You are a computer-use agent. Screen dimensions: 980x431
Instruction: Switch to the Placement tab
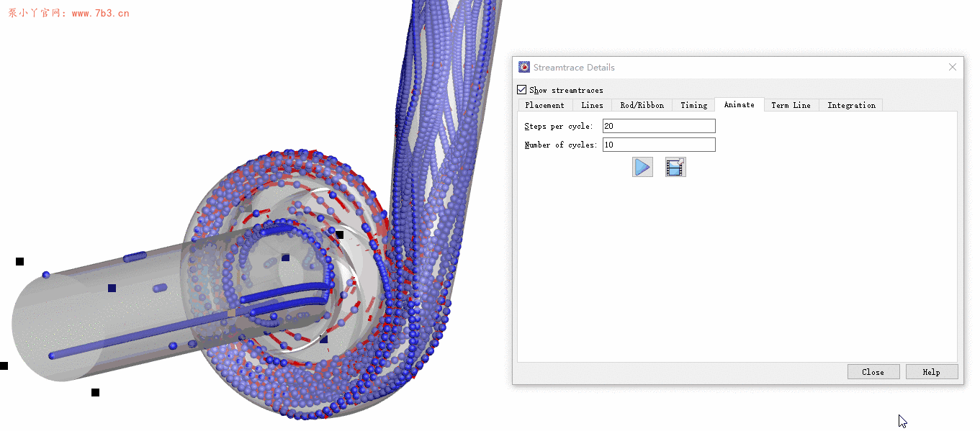pyautogui.click(x=544, y=105)
